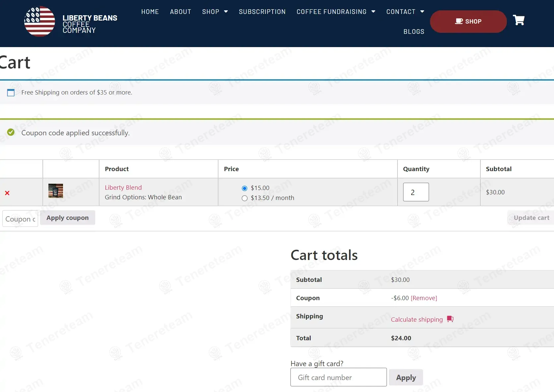Screen dimensions: 554x392
Task: Click the $30.00 subtotal in Cart totals
Action: pos(400,280)
